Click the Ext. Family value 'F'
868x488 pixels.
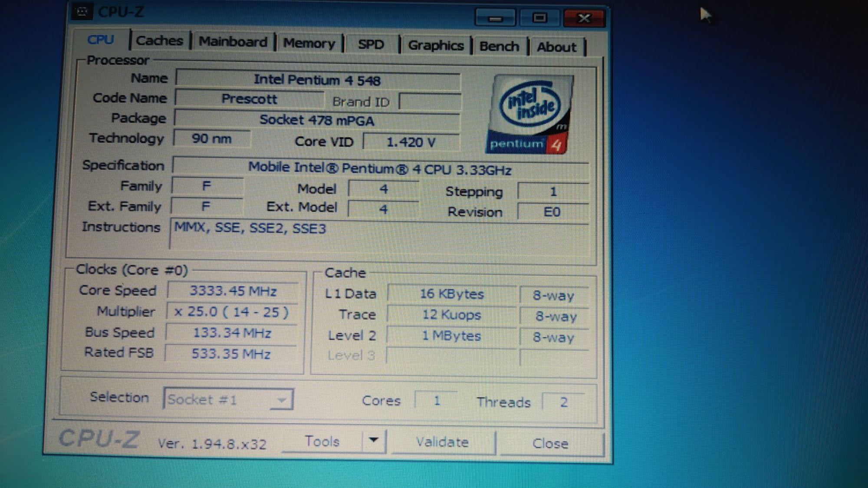pyautogui.click(x=206, y=206)
